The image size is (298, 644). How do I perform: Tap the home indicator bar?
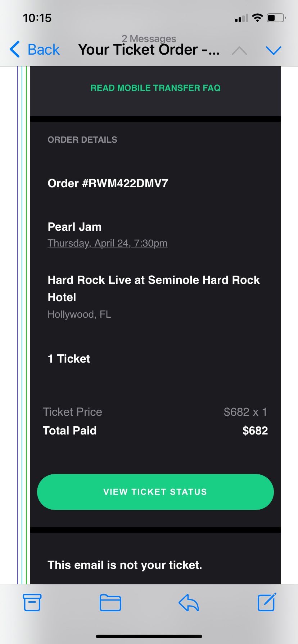pyautogui.click(x=149, y=636)
